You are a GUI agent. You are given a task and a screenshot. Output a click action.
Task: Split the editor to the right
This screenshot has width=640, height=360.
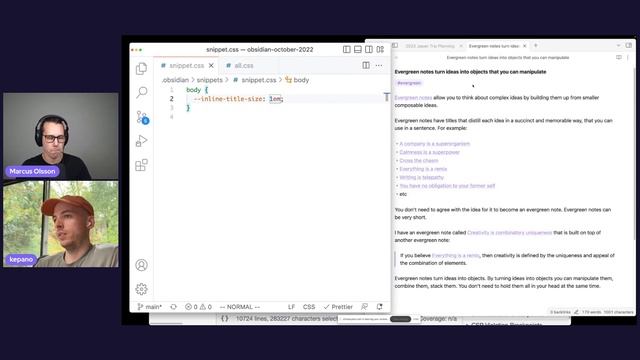point(366,65)
